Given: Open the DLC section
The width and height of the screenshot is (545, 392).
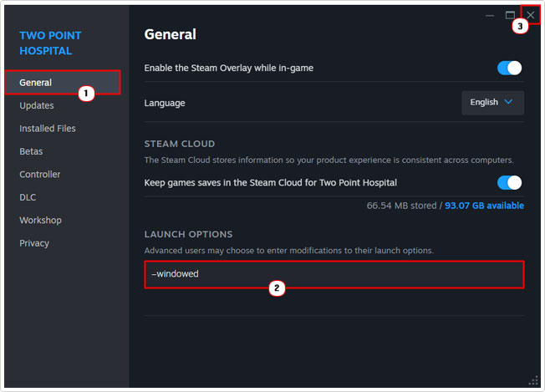Looking at the screenshot, I should pos(28,197).
